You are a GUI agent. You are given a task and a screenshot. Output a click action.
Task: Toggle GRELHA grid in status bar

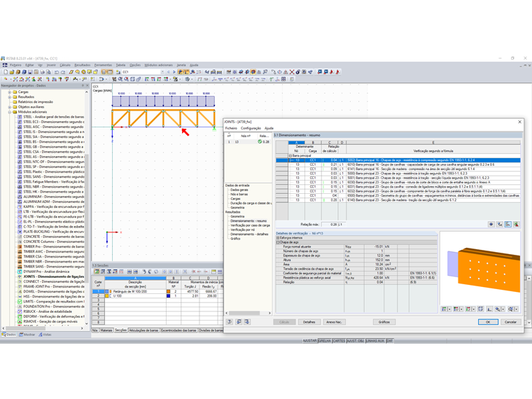(325, 341)
